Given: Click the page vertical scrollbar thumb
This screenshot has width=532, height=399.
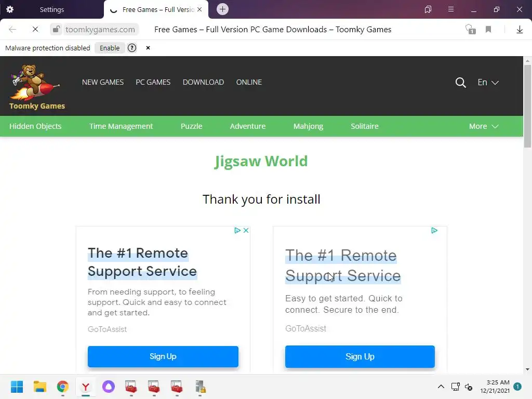Looking at the screenshot, I should (527, 106).
